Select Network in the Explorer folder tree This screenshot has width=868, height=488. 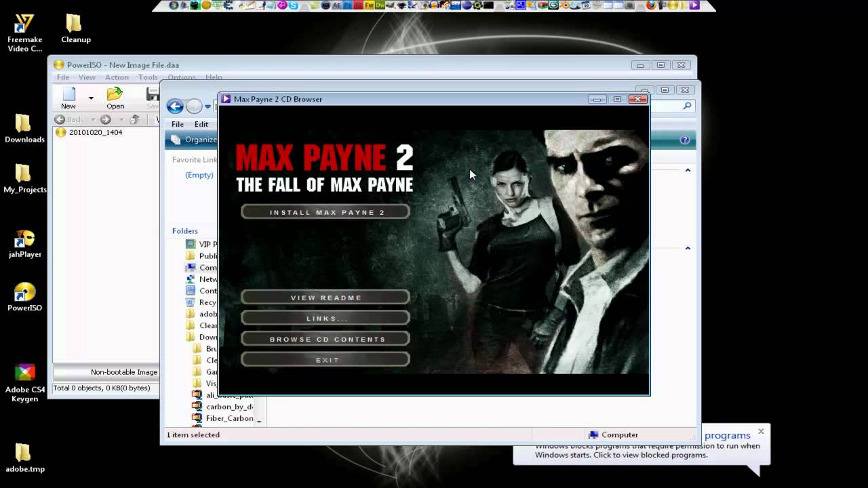[x=201, y=279]
